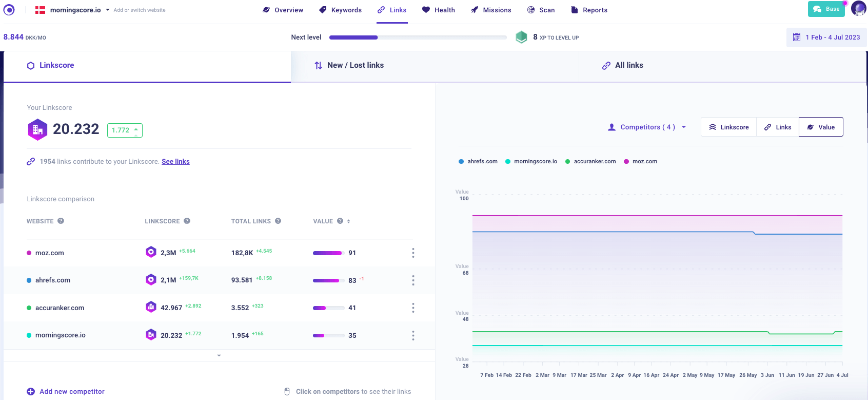The width and height of the screenshot is (868, 400).
Task: Sort by the Value column arrows
Action: (x=349, y=221)
